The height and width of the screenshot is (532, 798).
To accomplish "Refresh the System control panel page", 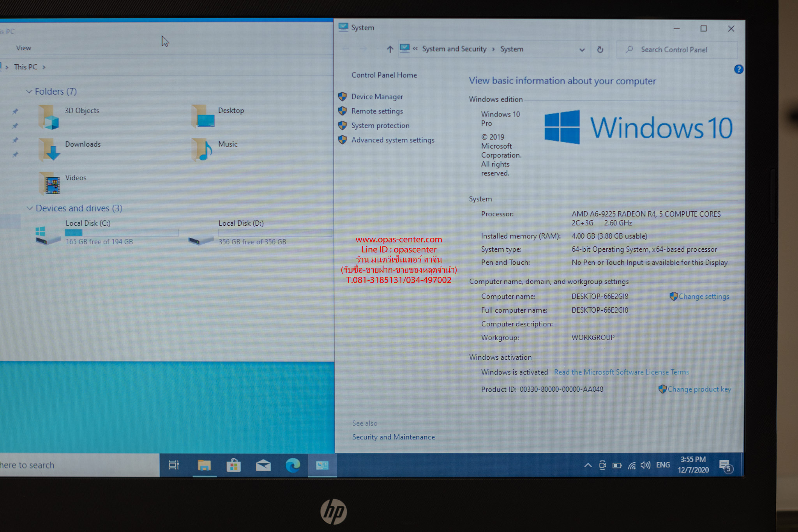I will 600,49.
